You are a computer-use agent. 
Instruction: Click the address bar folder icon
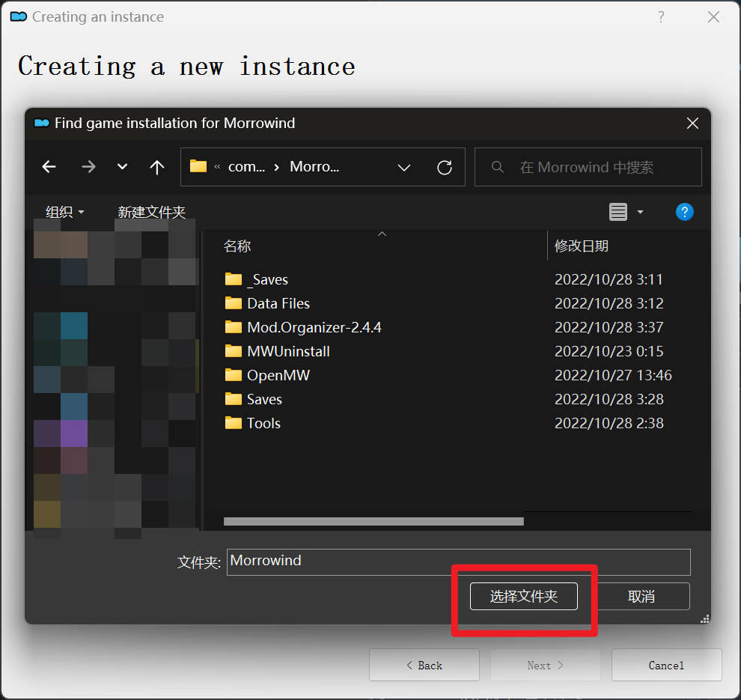(x=198, y=166)
